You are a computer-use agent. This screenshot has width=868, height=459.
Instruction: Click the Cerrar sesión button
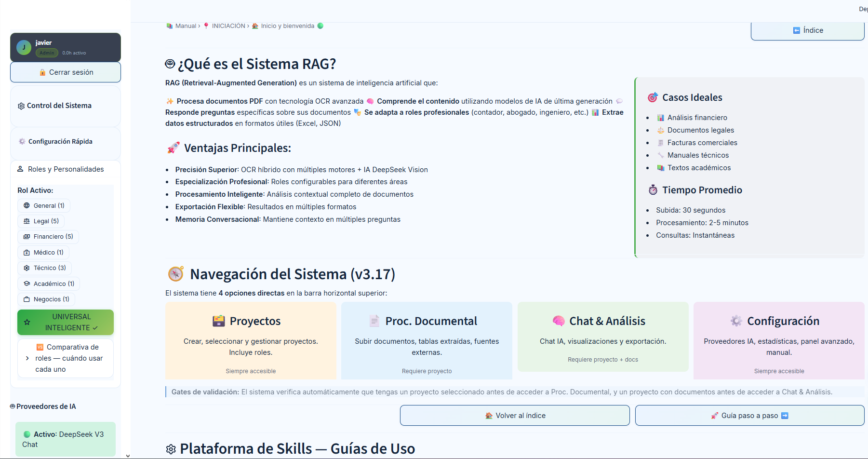(x=66, y=72)
